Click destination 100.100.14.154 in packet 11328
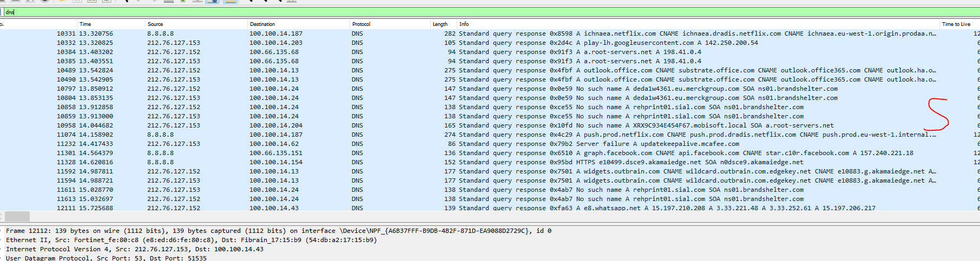Screen dimensions: 980x261 [276, 162]
